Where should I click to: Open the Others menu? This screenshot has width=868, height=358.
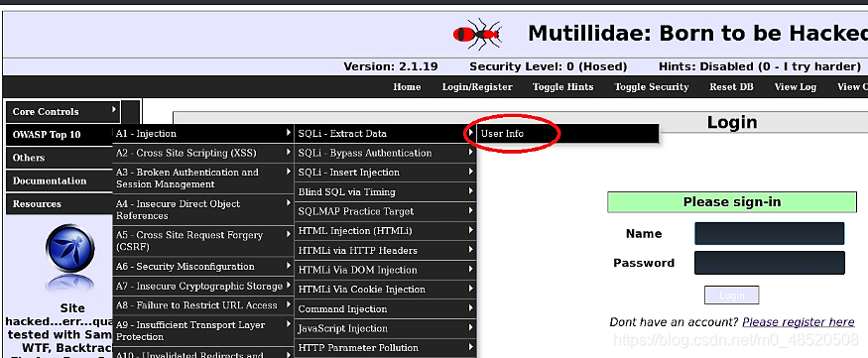click(x=60, y=158)
